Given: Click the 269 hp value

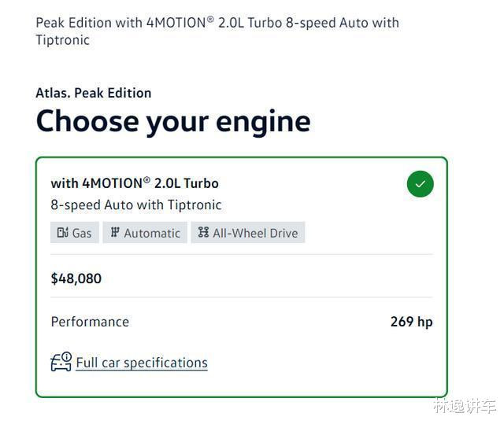Looking at the screenshot, I should pyautogui.click(x=411, y=322).
